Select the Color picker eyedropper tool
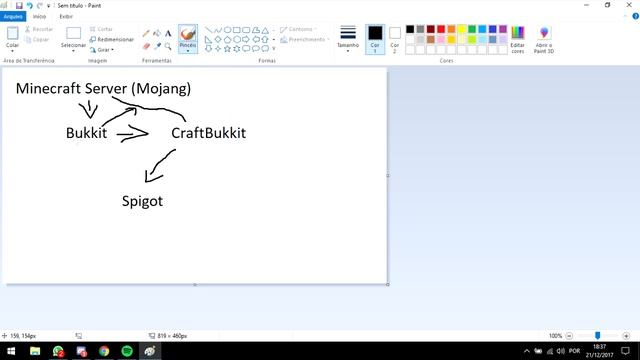Viewport: 640px width, 360px height. point(157,47)
